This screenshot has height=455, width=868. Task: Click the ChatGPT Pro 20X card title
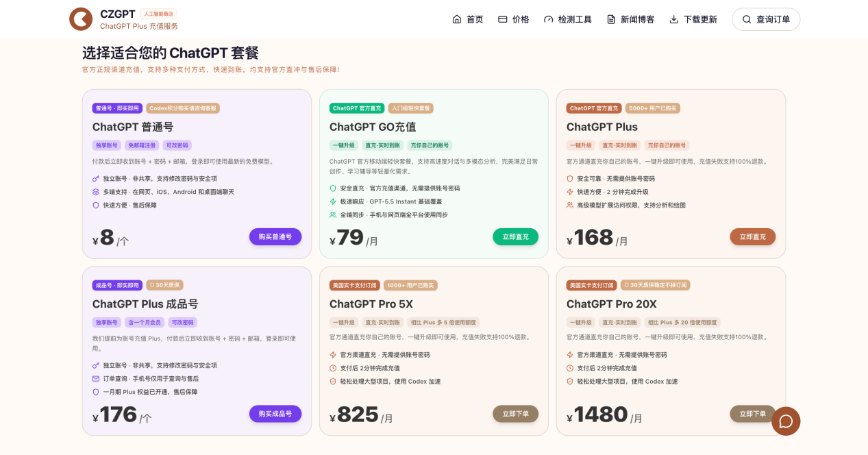point(612,304)
